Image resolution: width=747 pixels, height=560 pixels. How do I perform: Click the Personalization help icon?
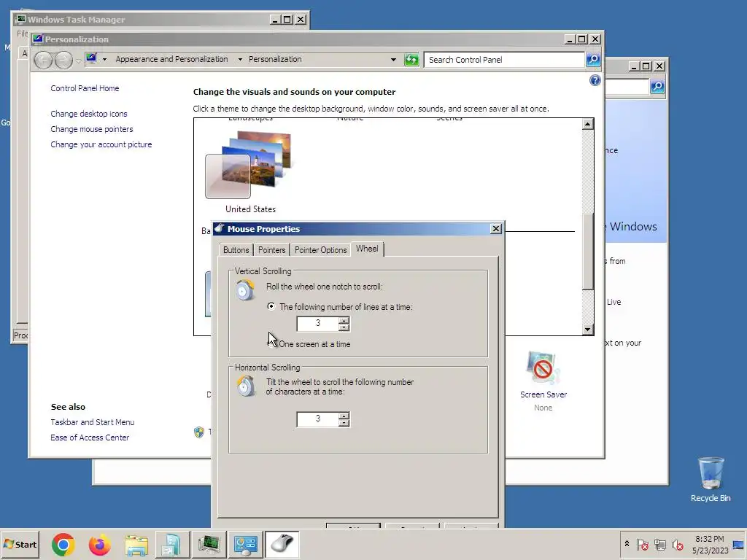(595, 80)
